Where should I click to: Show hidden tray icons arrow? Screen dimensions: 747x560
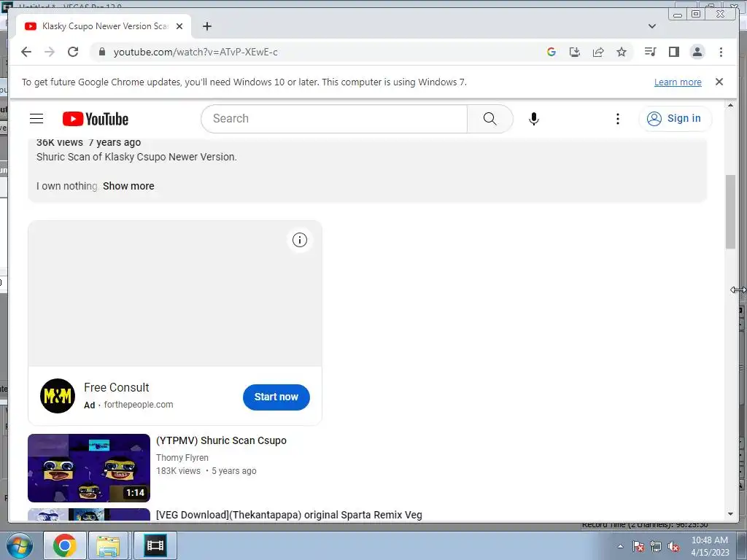click(620, 546)
